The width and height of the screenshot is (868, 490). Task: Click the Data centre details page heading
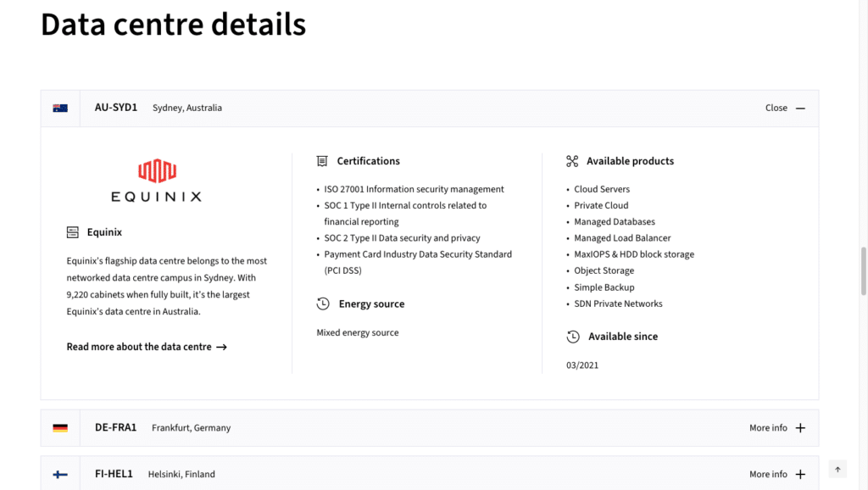pyautogui.click(x=173, y=25)
